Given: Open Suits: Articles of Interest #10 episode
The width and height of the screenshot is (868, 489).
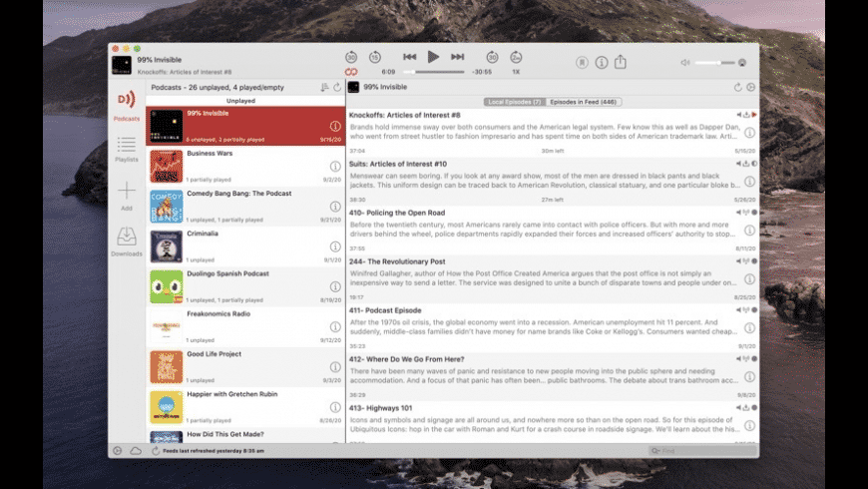Looking at the screenshot, I should tap(553, 181).
